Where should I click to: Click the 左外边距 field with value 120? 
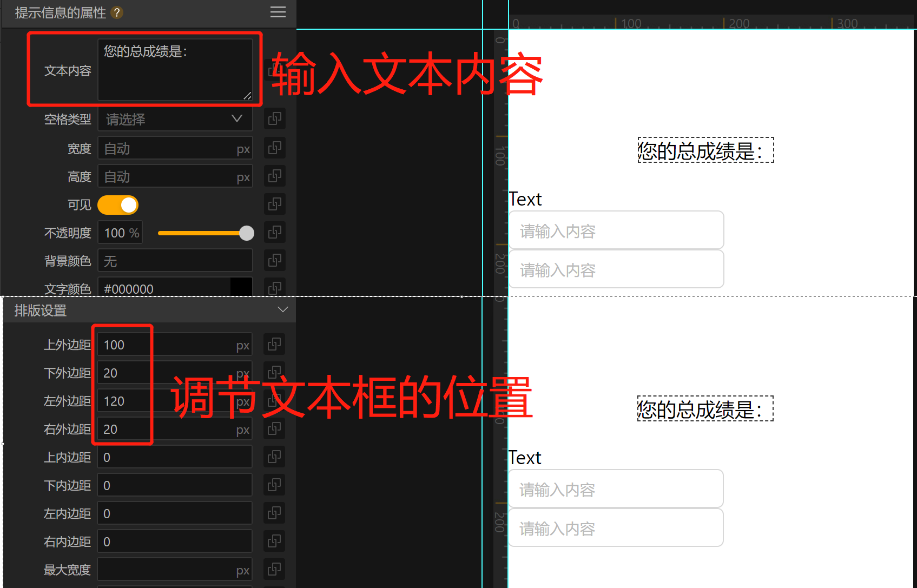click(x=175, y=401)
